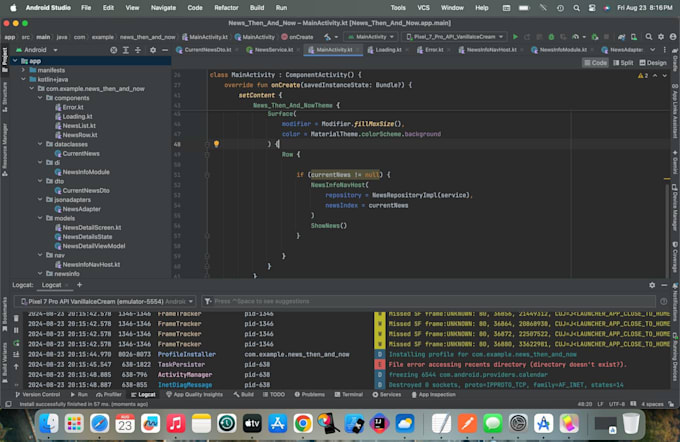Switch to the NewsInfoNavHost.kt editor tab
Screen dimensions: 680x442
(x=491, y=50)
